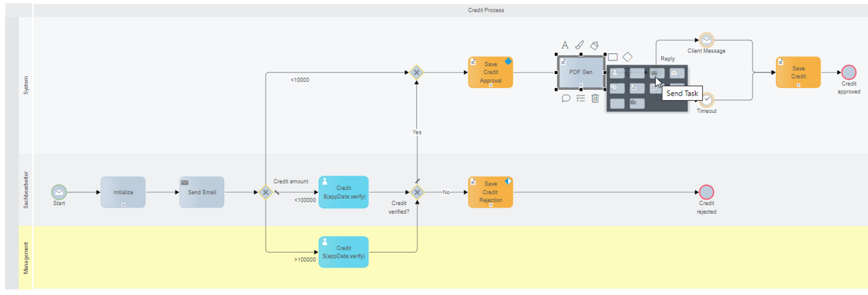
Task: Click the Timeout intermediate event
Action: pos(707,99)
